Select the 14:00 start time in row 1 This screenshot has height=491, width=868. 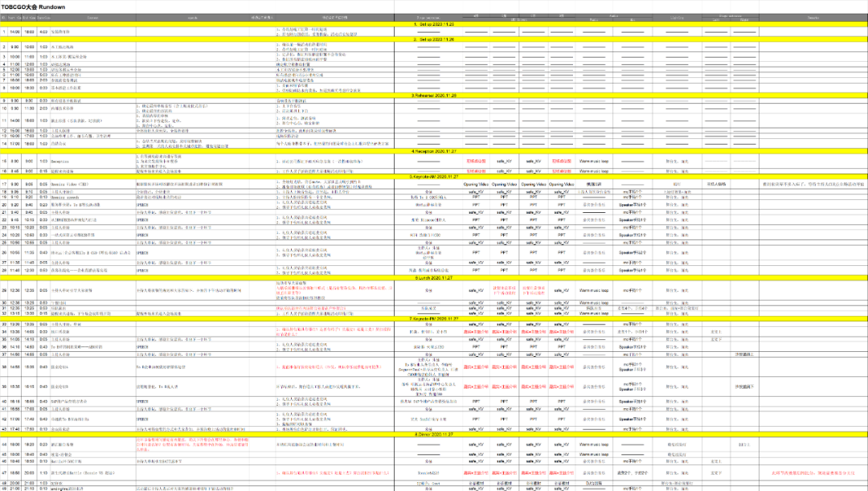(x=15, y=32)
